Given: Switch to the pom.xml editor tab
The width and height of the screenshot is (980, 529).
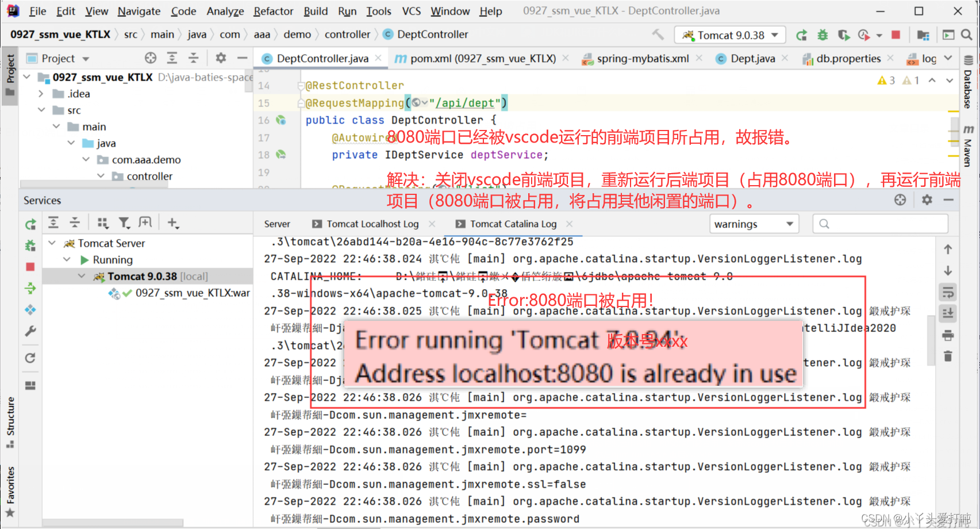Looking at the screenshot, I should (476, 58).
